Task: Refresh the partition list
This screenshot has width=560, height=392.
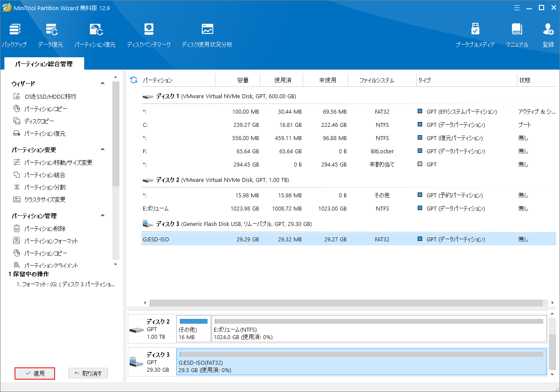Action: (x=134, y=80)
